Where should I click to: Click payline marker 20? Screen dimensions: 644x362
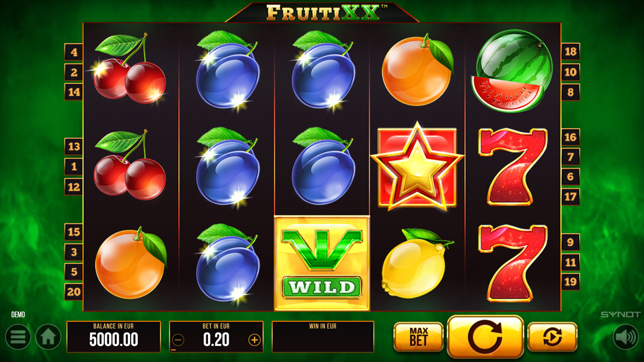coord(74,292)
